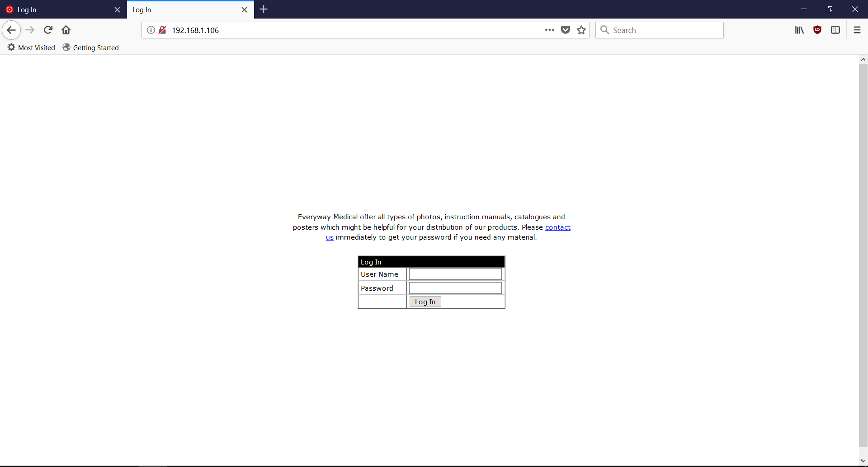Click the Password label
Image resolution: width=868 pixels, height=467 pixels.
tap(377, 288)
